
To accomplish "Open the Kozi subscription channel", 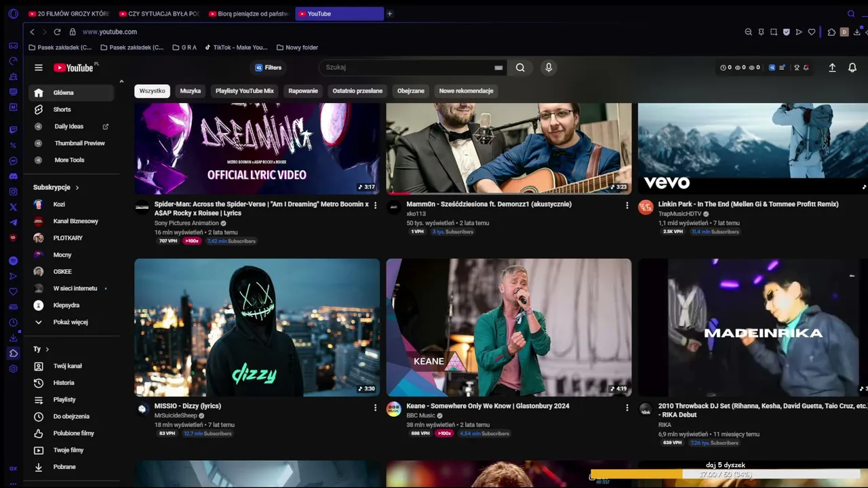I will tap(71, 204).
